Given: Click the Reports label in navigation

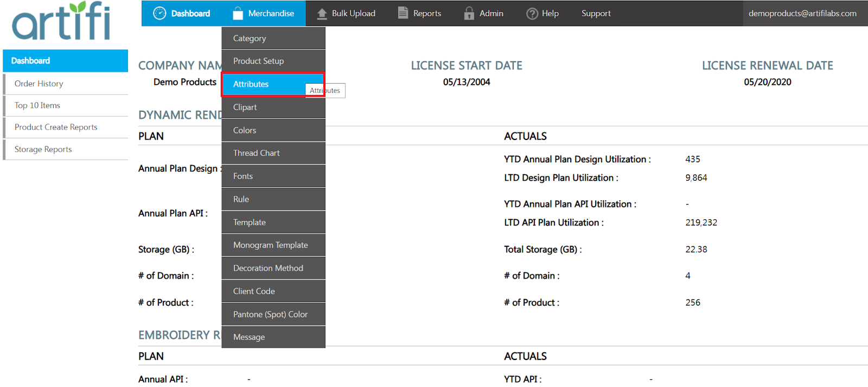Looking at the screenshot, I should [427, 14].
